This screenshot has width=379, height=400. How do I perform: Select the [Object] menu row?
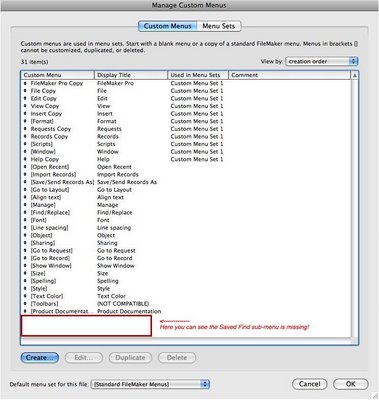[x=186, y=235]
